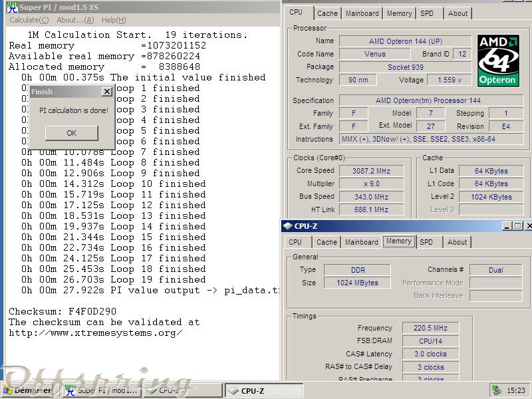Open the Calculate(C) menu
Screen dimensions: 532x399
(x=29, y=20)
